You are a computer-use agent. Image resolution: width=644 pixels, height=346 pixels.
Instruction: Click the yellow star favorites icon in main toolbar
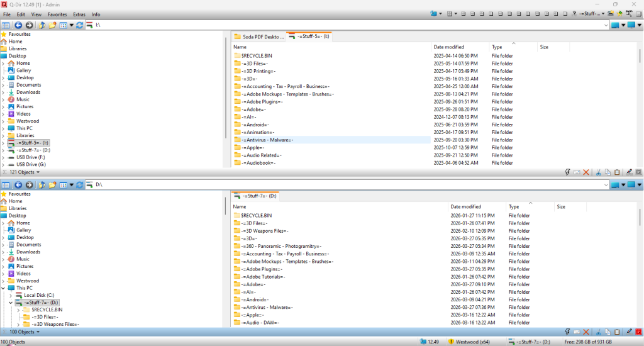point(620,13)
